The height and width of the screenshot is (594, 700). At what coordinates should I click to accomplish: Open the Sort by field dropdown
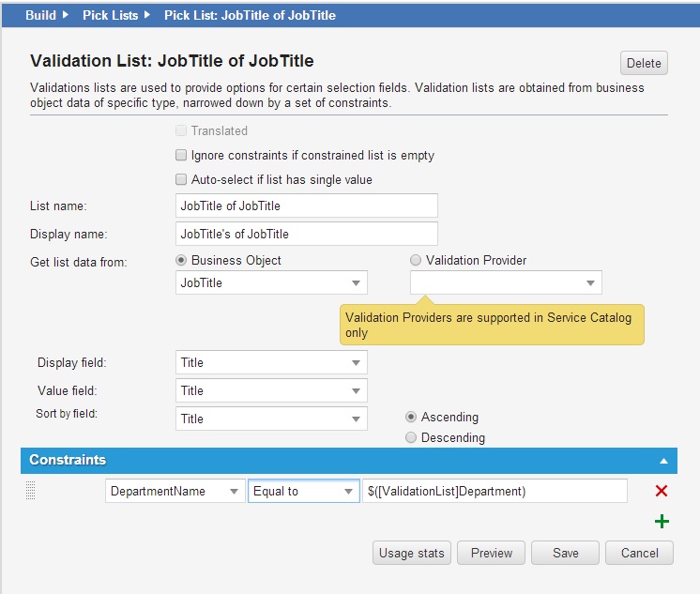[x=271, y=419]
